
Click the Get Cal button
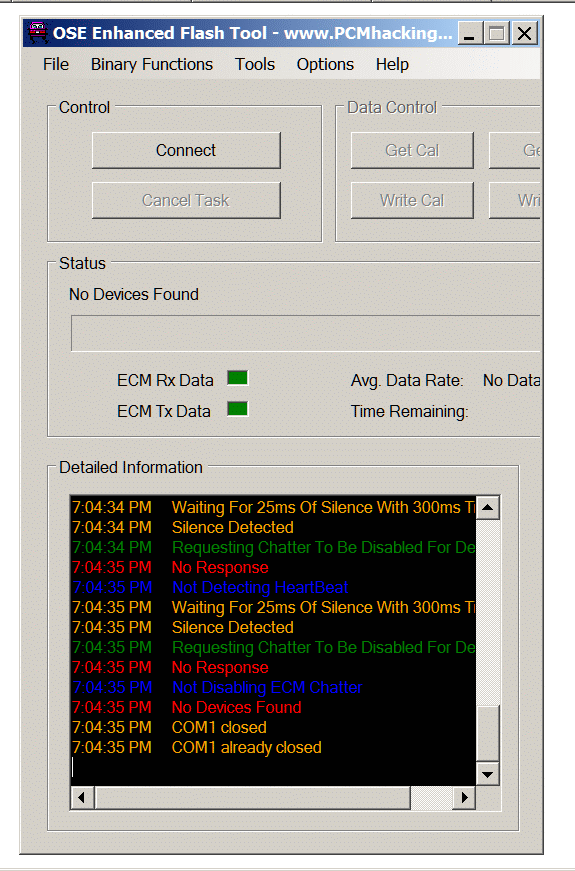tap(412, 150)
